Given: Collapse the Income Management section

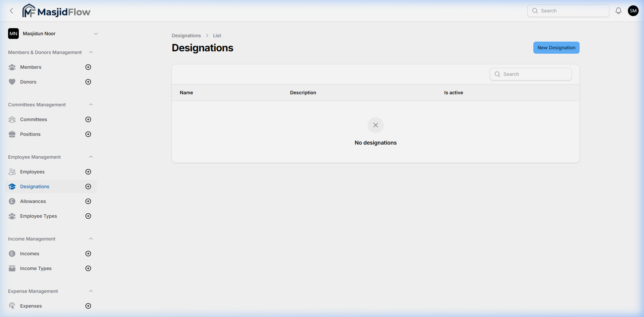Looking at the screenshot, I should click(x=91, y=239).
